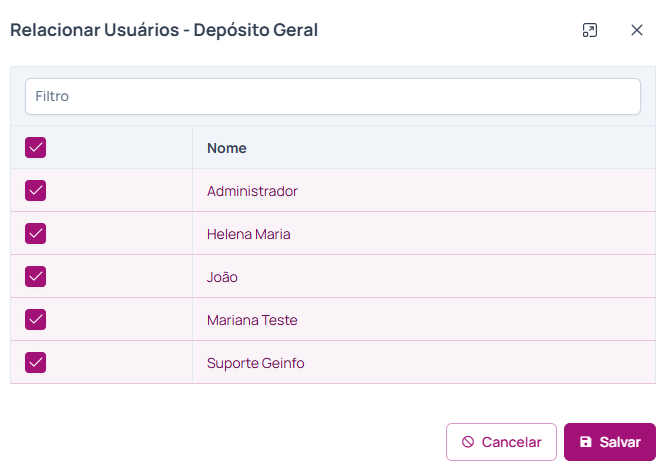Select the Administrador name cell
This screenshot has height=467, width=670.
(x=252, y=191)
